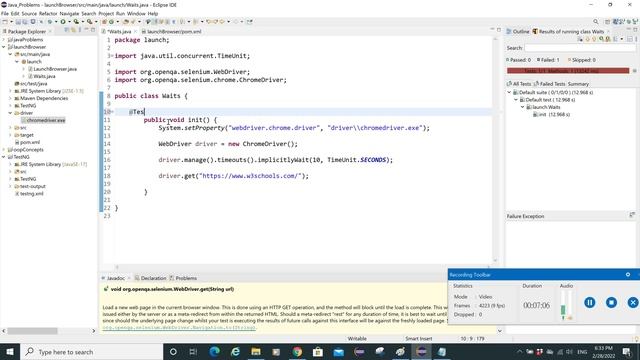Viewport: 640px width, 360px height.
Task: Select testng.xml in Package Explorer
Action: coord(29,194)
